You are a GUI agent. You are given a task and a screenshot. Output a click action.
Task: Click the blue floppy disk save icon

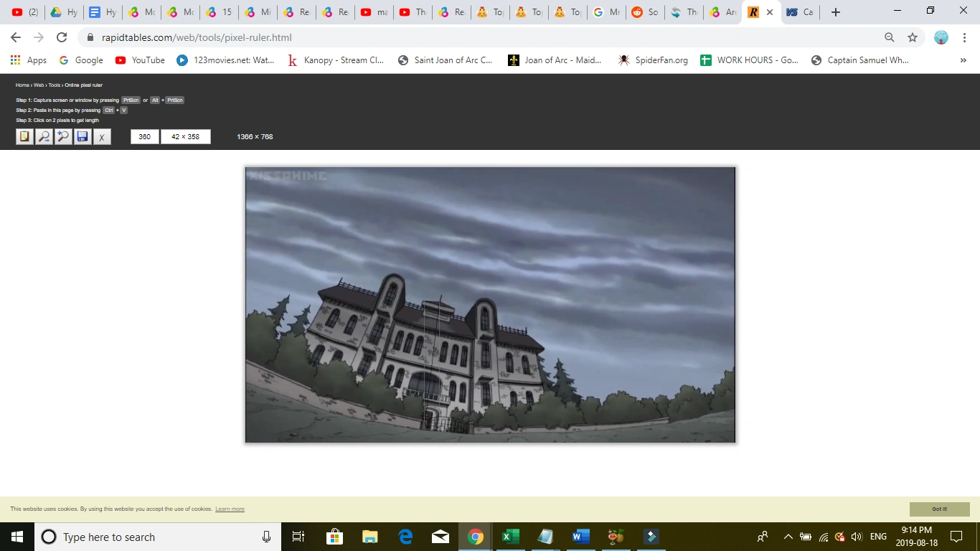click(x=83, y=136)
